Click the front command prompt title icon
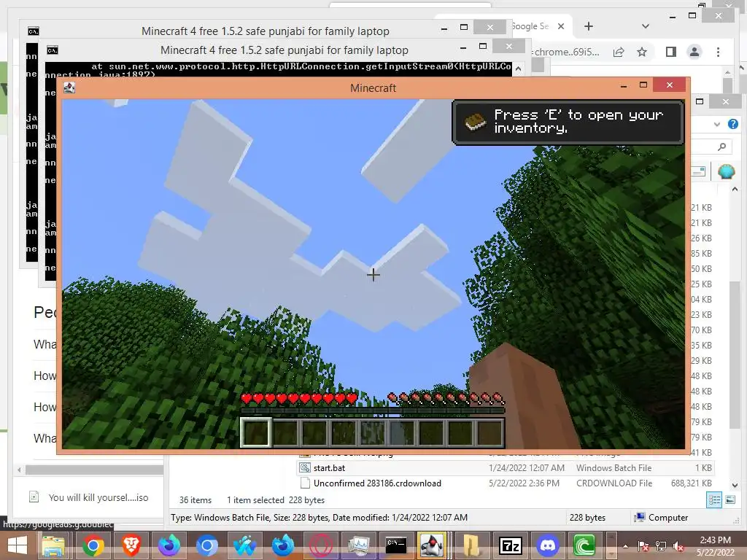 click(53, 50)
